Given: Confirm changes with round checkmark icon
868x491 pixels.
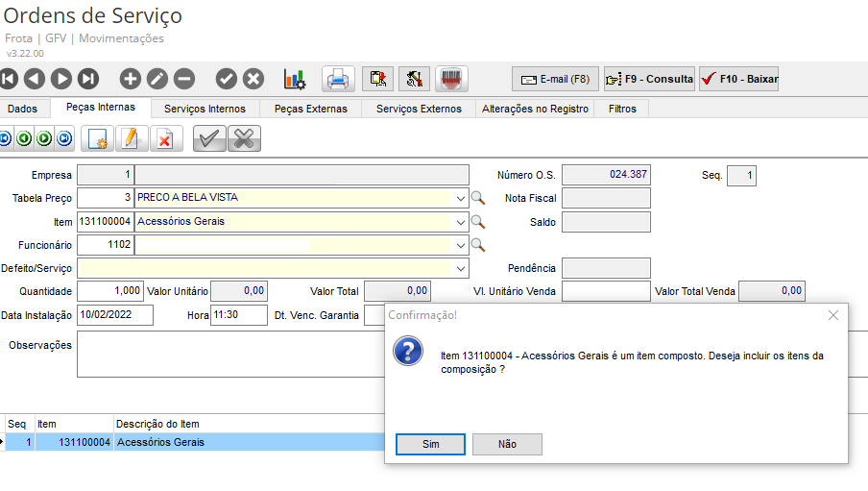Looking at the screenshot, I should (227, 79).
